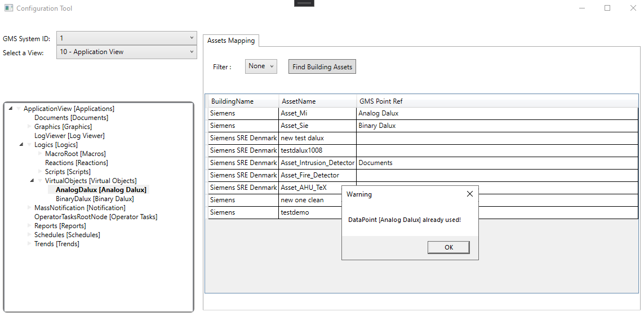Click the GMS Point Ref column header

click(x=381, y=101)
